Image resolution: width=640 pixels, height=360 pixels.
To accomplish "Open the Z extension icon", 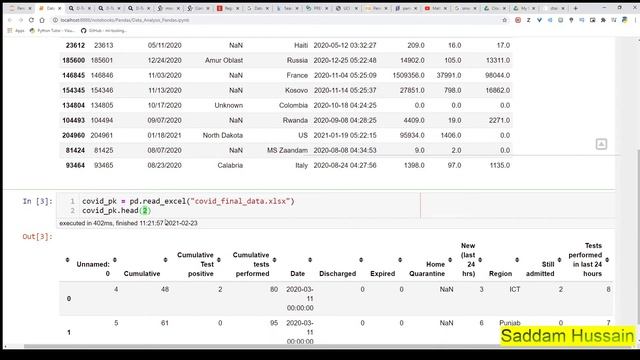I will click(529, 20).
